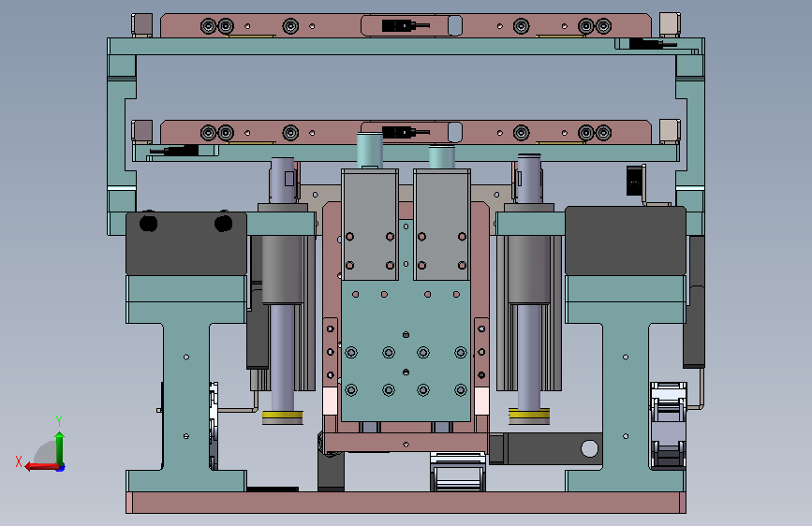Select the cable chain under the center frame
Viewport: 812px width, 526px height.
coord(458,472)
